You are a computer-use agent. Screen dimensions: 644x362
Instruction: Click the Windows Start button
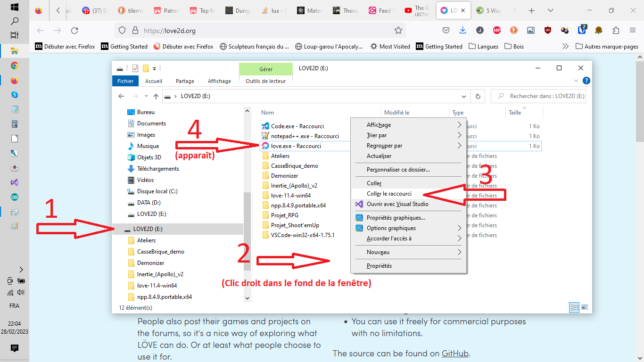click(x=15, y=7)
